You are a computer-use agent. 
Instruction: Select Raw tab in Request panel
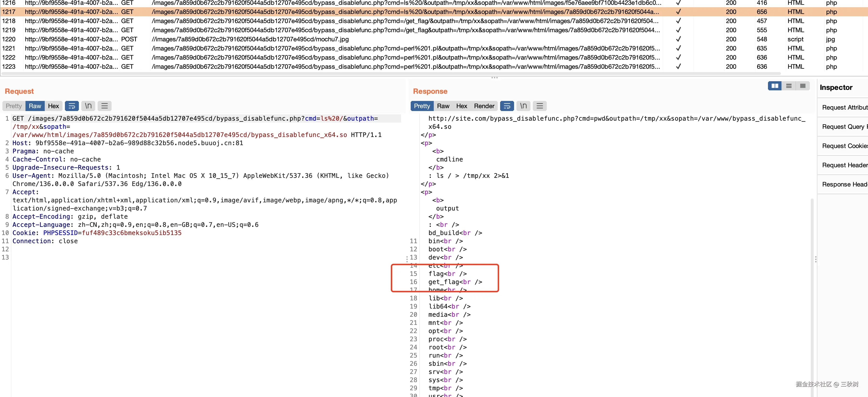pos(35,106)
